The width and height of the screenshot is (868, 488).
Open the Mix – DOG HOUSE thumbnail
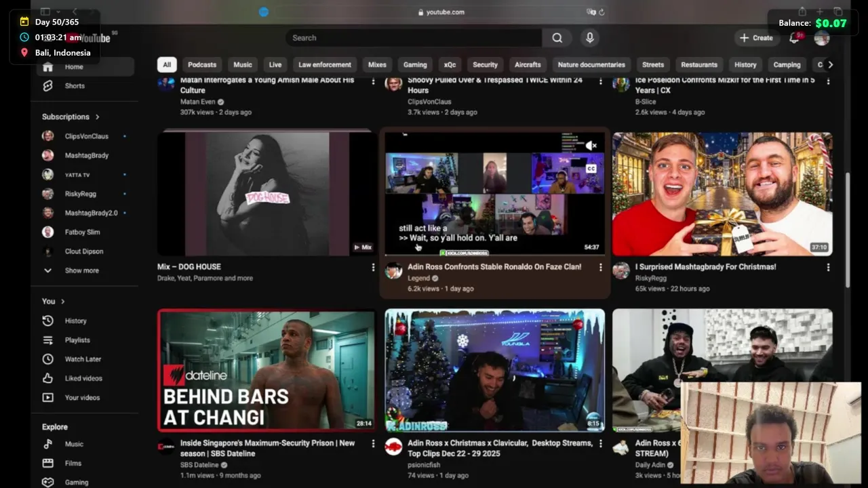267,193
